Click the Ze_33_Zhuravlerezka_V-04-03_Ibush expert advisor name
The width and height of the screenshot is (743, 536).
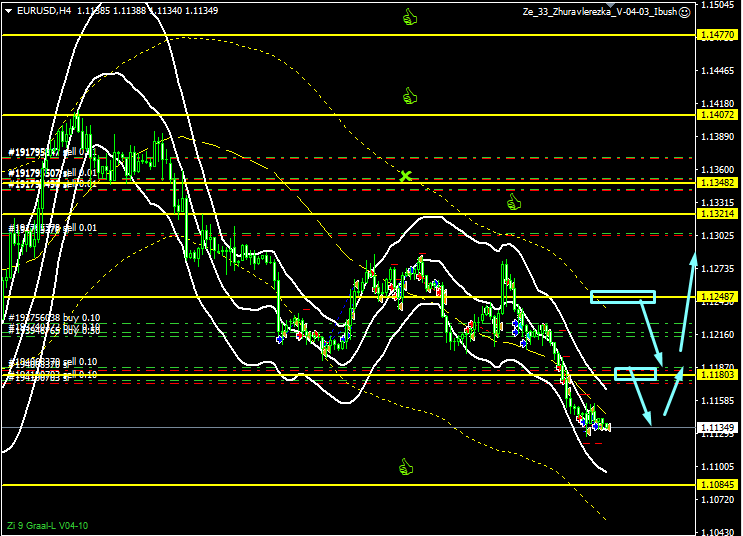click(600, 12)
